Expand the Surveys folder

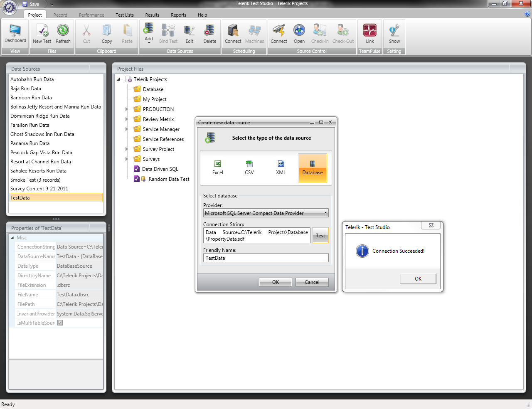point(127,159)
